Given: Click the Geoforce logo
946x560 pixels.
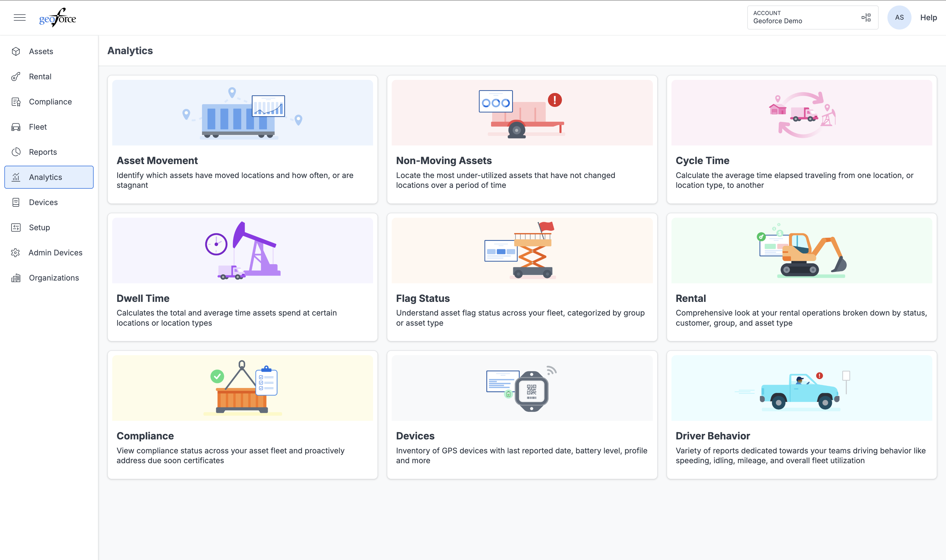Looking at the screenshot, I should [58, 17].
